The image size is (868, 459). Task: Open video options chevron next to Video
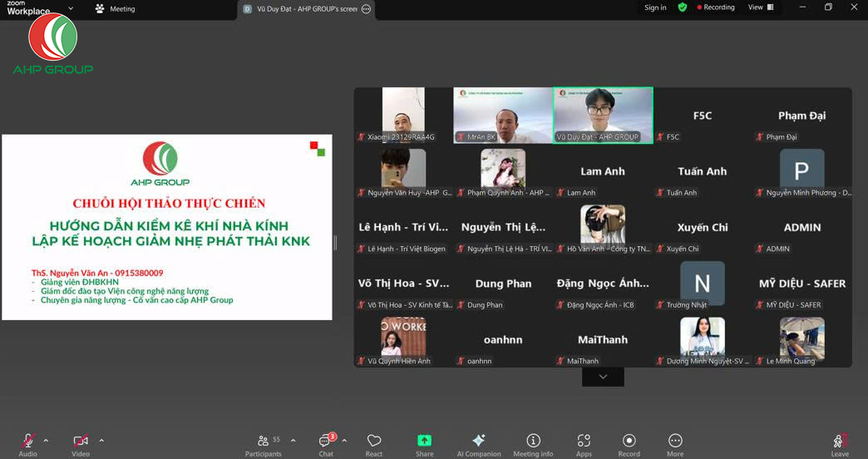tap(101, 441)
